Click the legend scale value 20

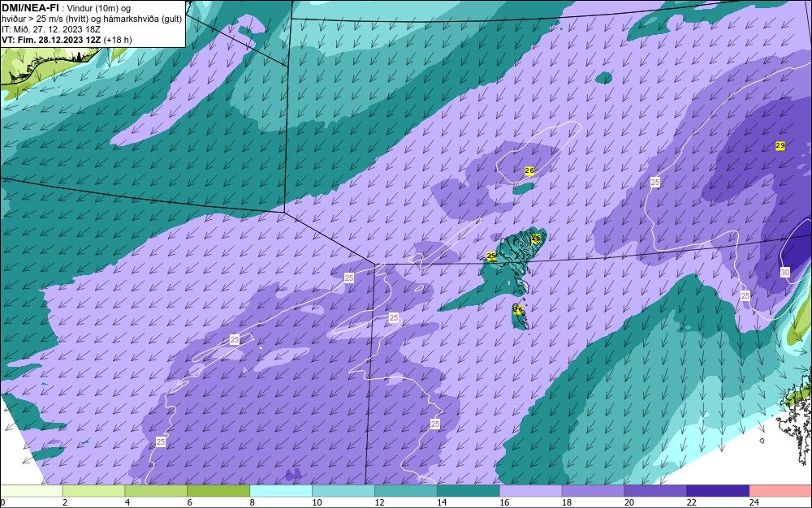tap(629, 502)
